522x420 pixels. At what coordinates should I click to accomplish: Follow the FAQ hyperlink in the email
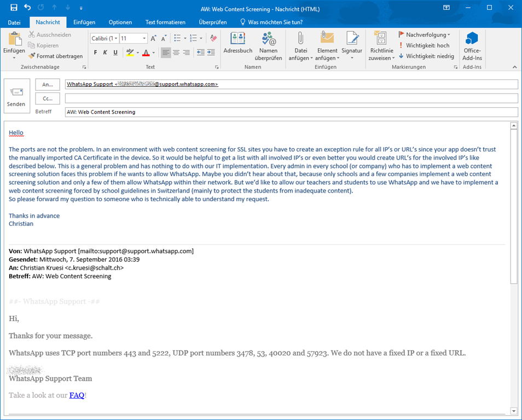(x=77, y=395)
